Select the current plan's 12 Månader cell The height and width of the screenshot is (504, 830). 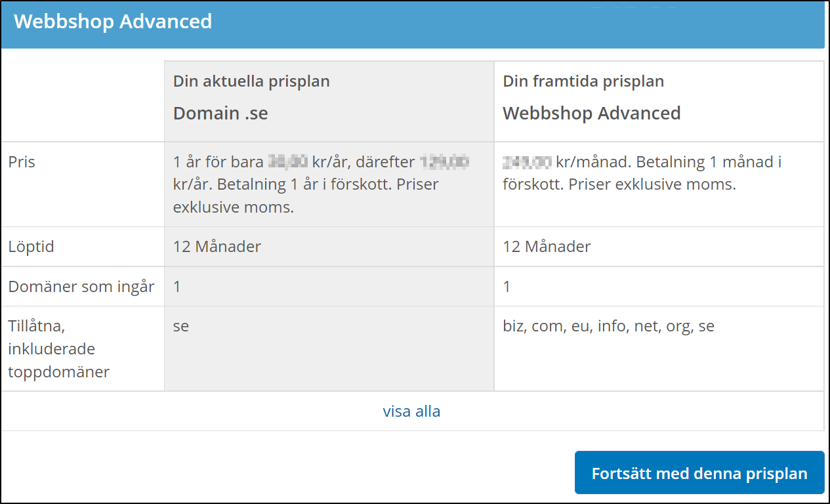tap(217, 247)
